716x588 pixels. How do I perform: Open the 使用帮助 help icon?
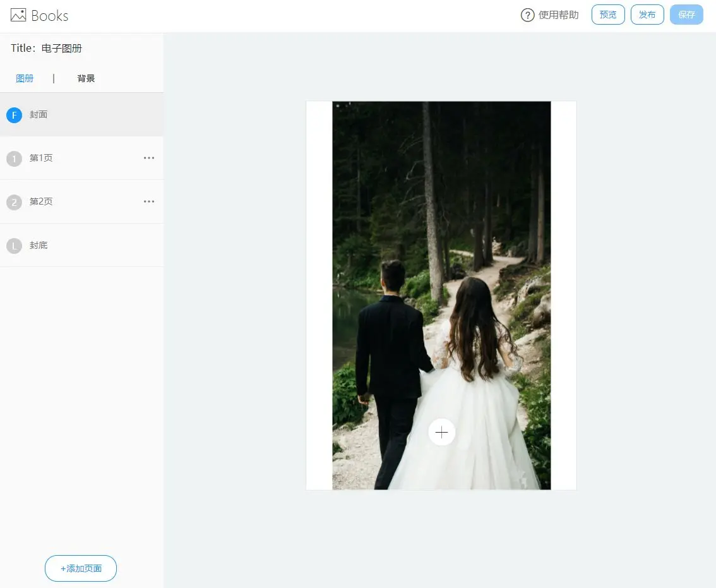[528, 15]
